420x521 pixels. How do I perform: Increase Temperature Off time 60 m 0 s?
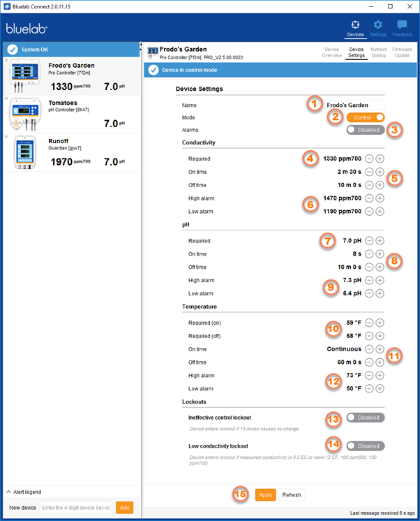coord(380,362)
